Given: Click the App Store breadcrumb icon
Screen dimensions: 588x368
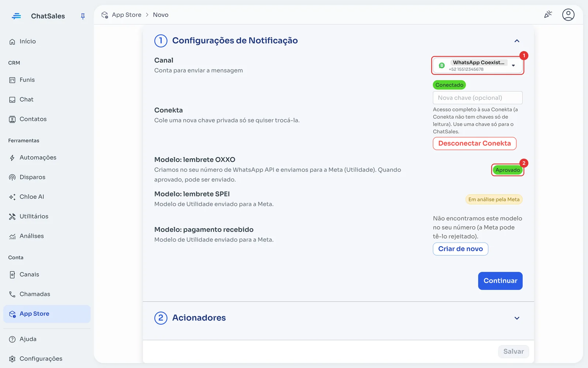Looking at the screenshot, I should (105, 15).
